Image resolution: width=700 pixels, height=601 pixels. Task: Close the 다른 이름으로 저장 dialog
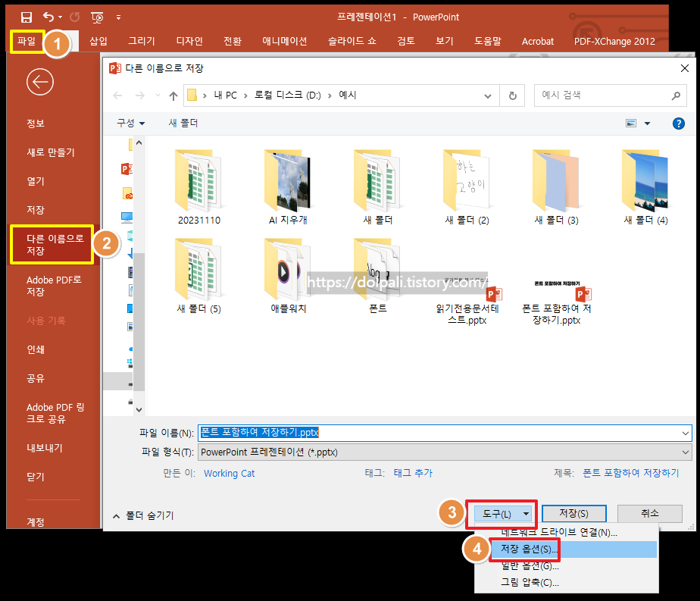684,68
